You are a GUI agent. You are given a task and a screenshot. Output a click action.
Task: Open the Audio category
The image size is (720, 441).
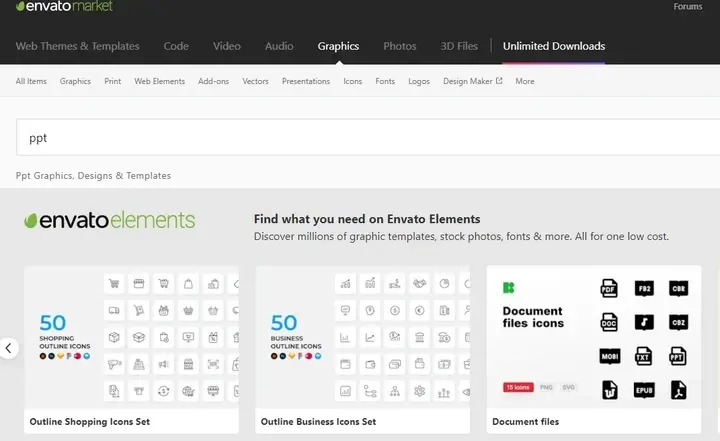click(x=279, y=46)
